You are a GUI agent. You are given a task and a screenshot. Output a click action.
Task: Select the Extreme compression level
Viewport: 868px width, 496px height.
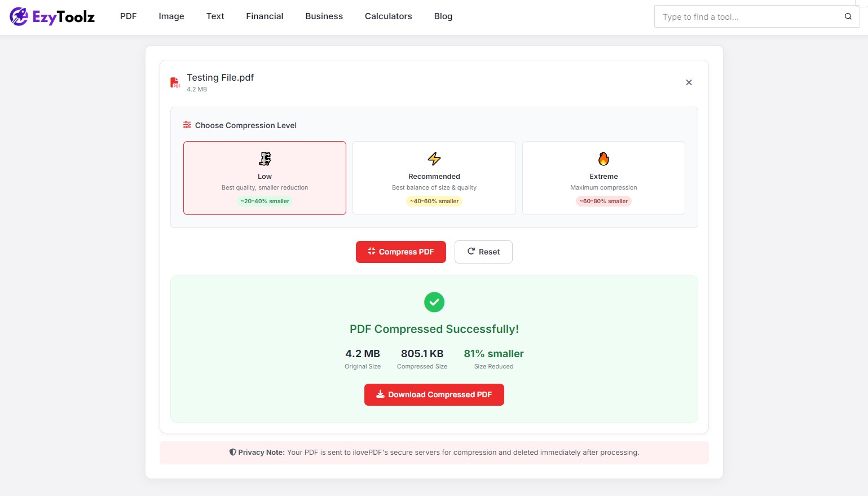tap(603, 178)
